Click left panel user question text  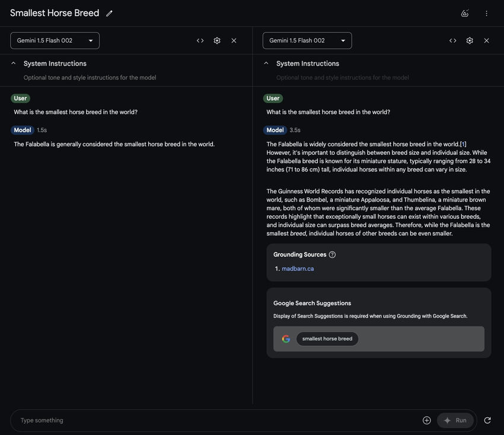click(x=75, y=112)
